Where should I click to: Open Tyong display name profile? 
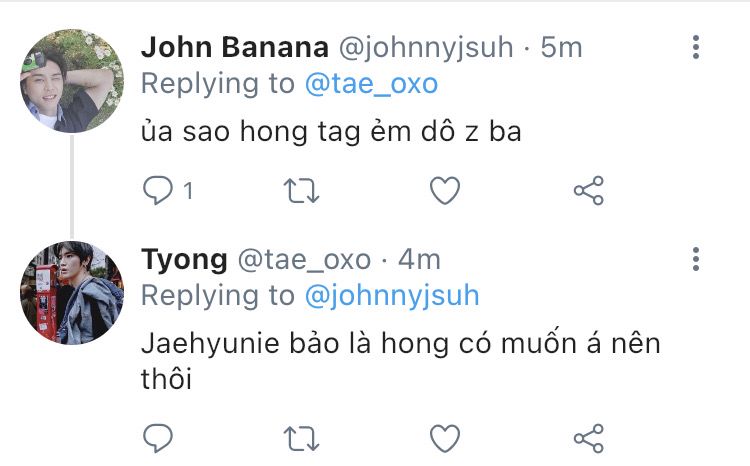coord(184,260)
